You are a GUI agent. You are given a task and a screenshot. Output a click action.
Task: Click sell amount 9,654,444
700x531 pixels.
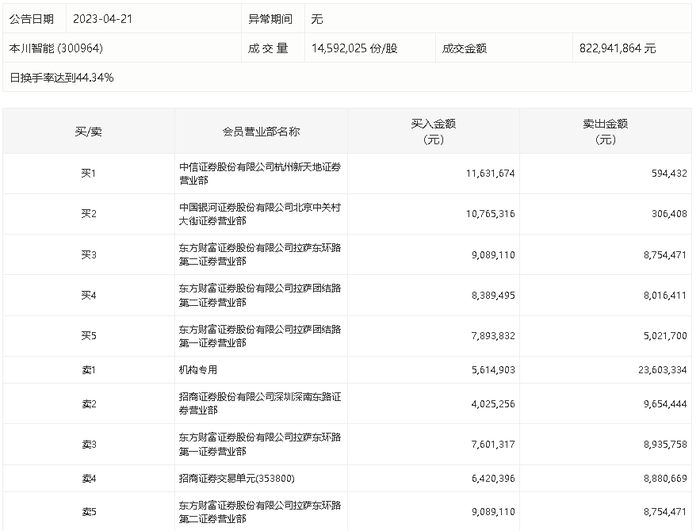(665, 404)
